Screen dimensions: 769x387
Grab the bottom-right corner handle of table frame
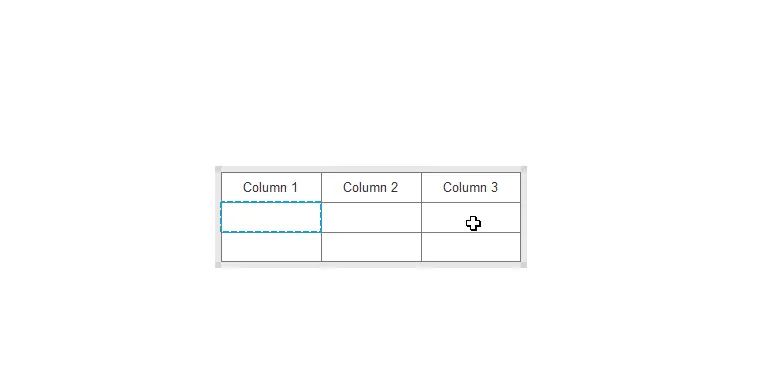tap(524, 265)
